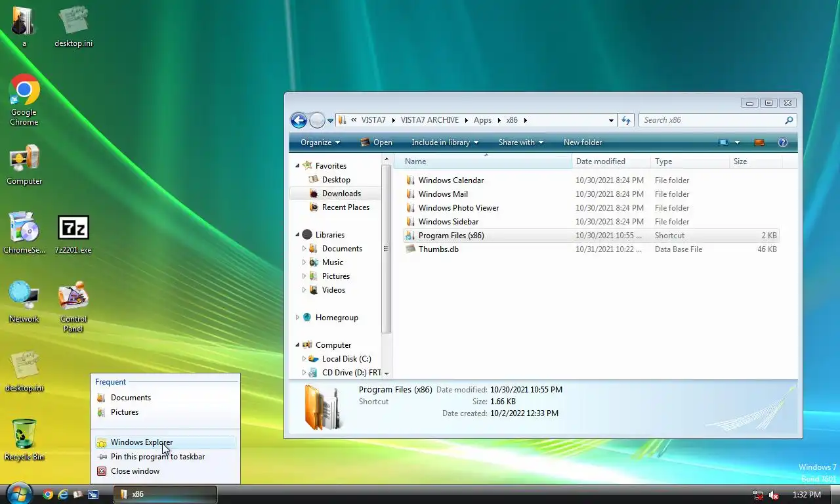Launch Internet Explorer from the taskbar
The image size is (840, 504).
tap(63, 494)
